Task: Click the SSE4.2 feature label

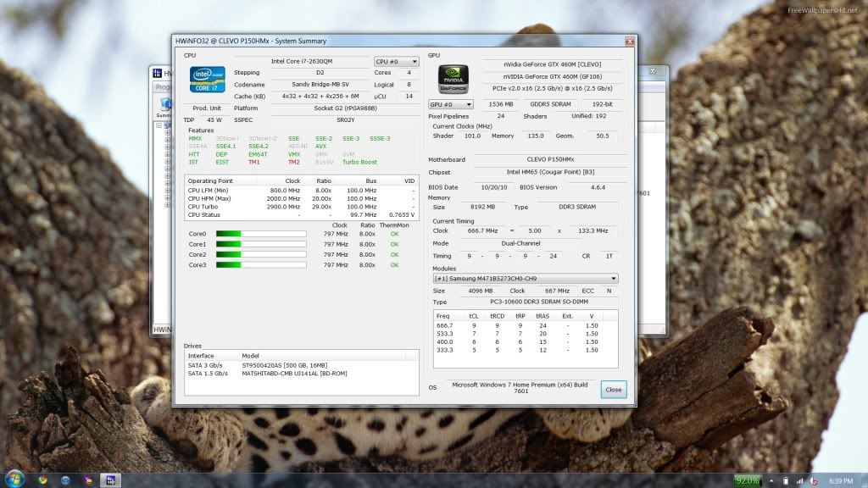Action: [259, 146]
